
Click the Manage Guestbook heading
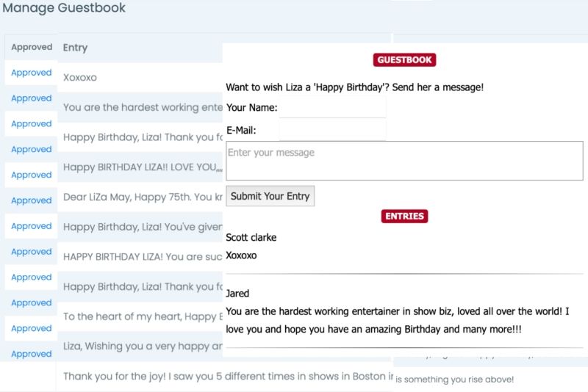(x=64, y=8)
